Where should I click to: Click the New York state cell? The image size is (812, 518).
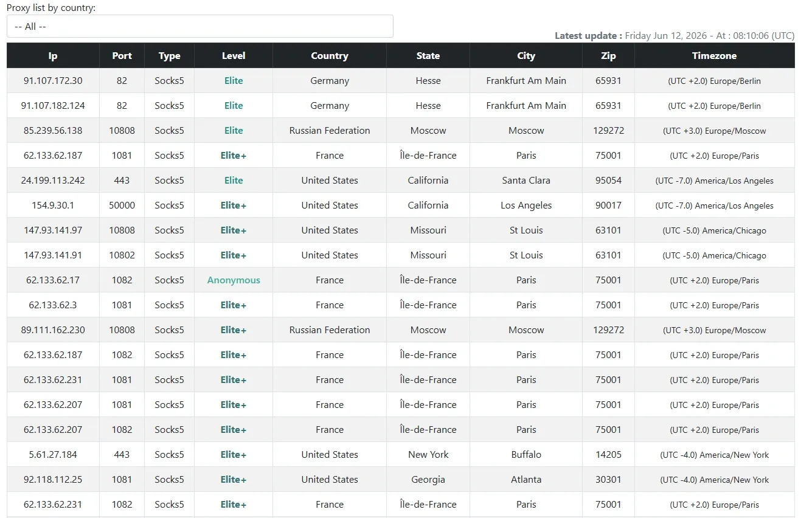click(428, 455)
